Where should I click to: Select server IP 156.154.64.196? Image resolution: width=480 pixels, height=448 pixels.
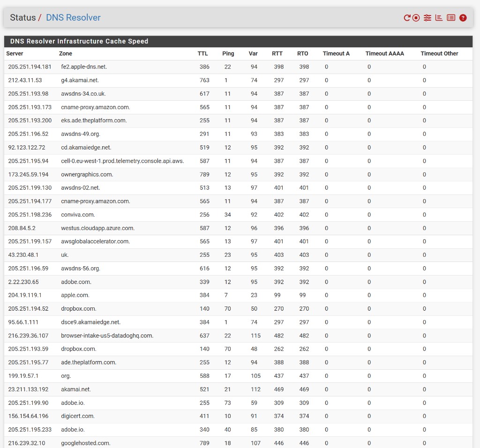click(x=28, y=416)
